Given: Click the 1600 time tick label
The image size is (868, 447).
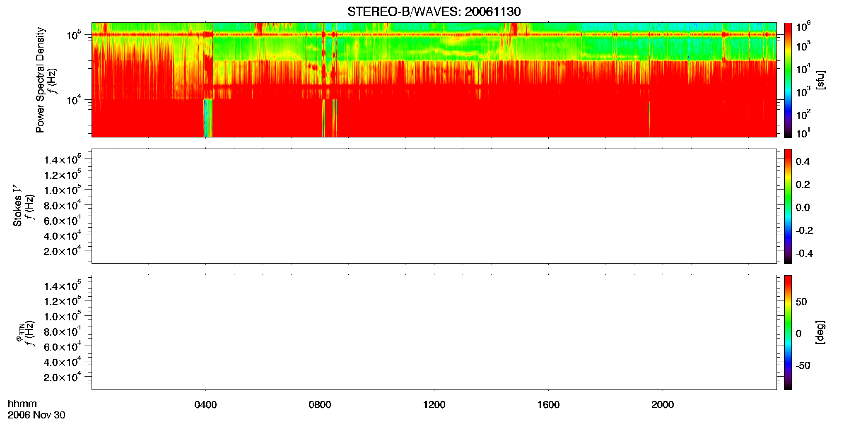Looking at the screenshot, I should [548, 405].
